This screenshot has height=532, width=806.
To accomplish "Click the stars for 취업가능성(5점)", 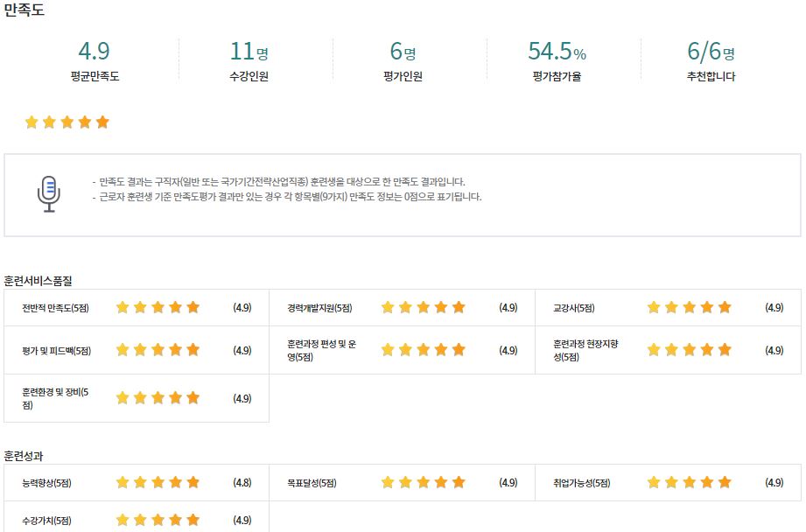I will pos(689,482).
